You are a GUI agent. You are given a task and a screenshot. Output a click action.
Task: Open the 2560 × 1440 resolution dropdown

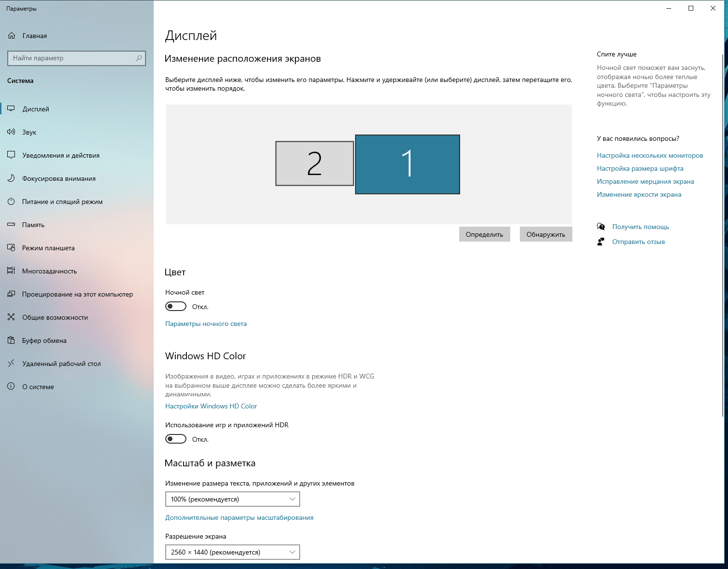tap(232, 552)
